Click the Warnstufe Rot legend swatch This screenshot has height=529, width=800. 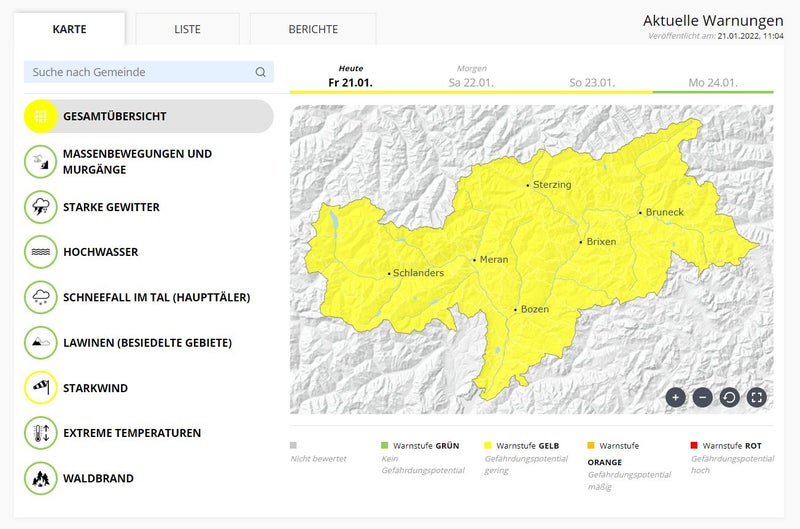point(695,445)
